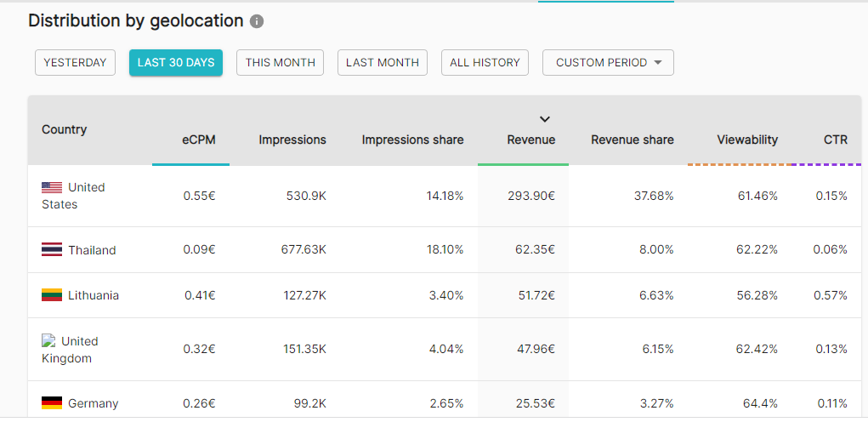Click the 14.18% impressions share value
This screenshot has width=868, height=422.
[x=445, y=196]
